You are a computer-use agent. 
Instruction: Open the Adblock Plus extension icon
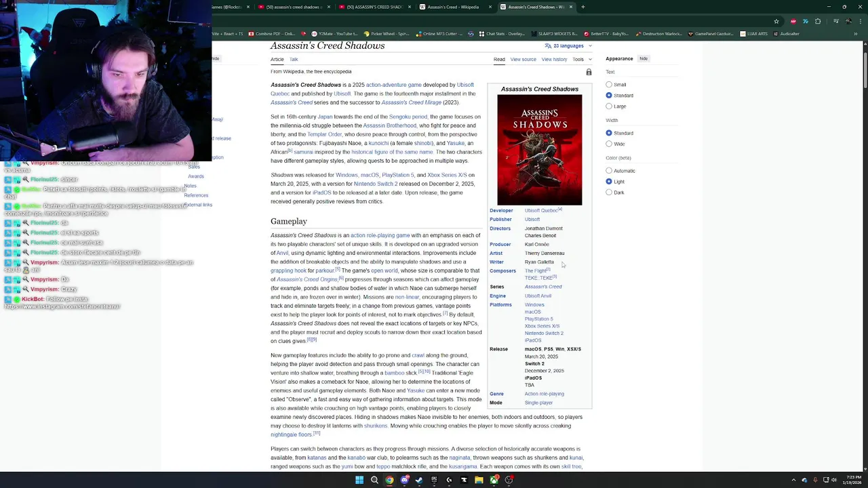click(x=793, y=21)
